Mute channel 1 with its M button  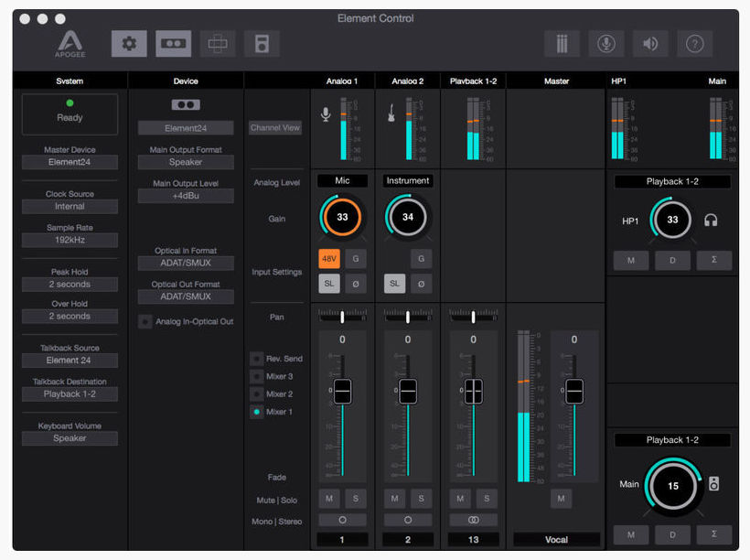pos(329,499)
